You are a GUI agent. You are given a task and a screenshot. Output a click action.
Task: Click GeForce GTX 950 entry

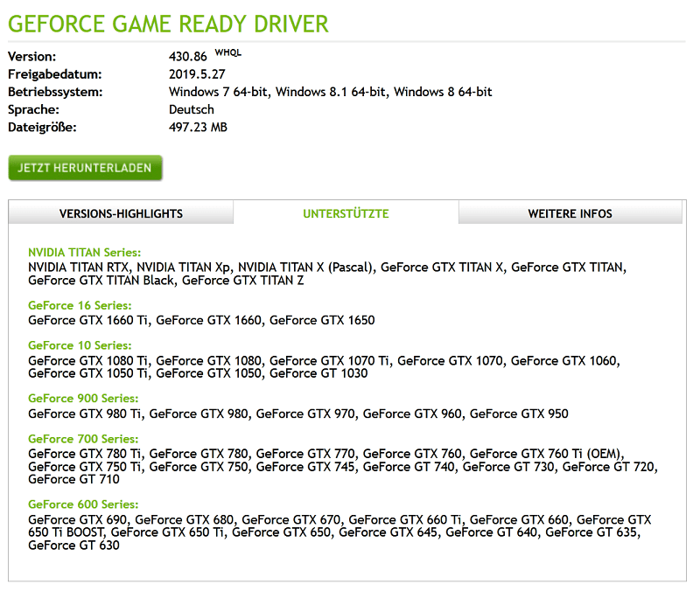pyautogui.click(x=519, y=414)
